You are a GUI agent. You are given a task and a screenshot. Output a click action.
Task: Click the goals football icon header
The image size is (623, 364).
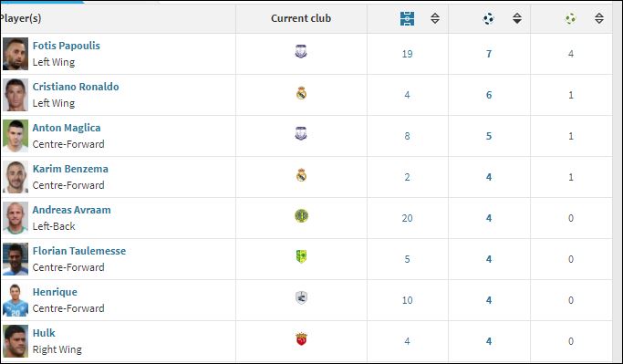[488, 18]
